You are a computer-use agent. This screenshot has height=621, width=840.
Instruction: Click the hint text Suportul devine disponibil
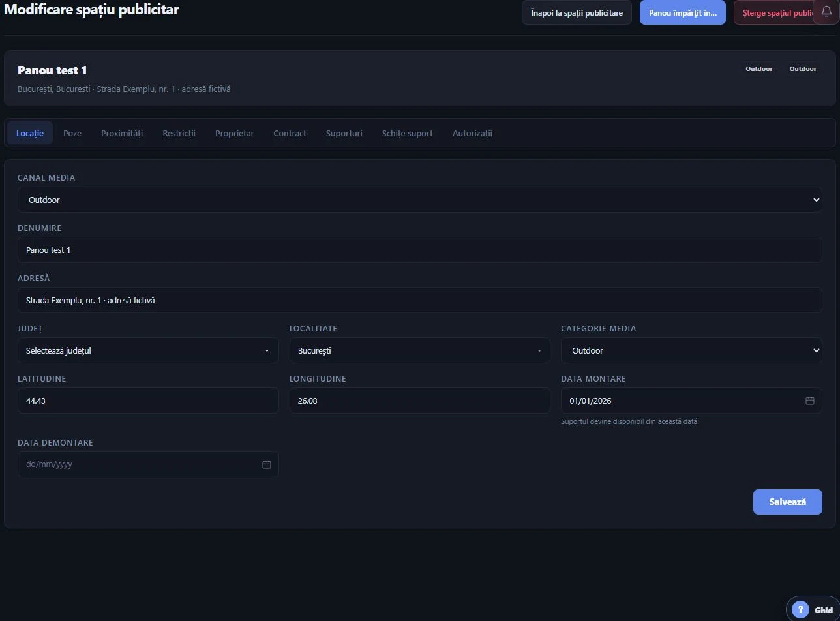pos(630,421)
